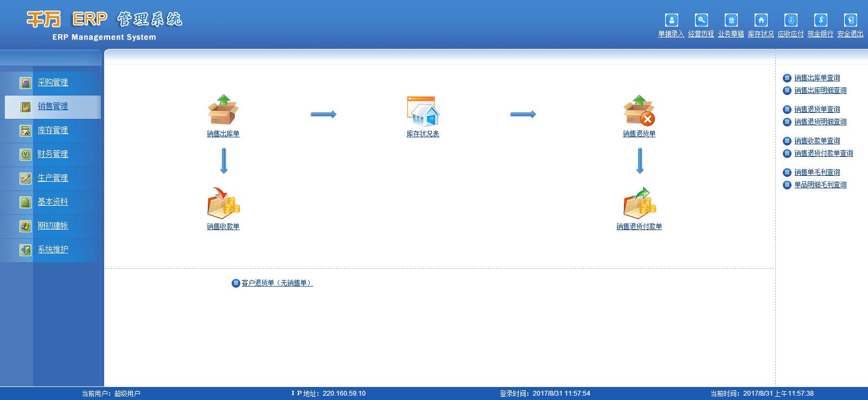Open the 客户退货单（无销售单）link
Screen dimensions: 868x400
coord(277,283)
